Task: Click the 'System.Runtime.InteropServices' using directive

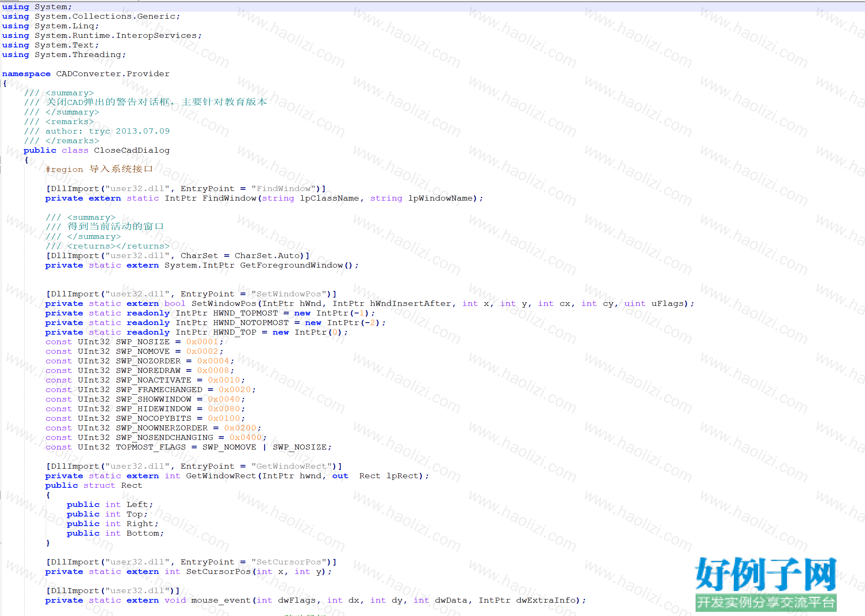Action: 116,35
